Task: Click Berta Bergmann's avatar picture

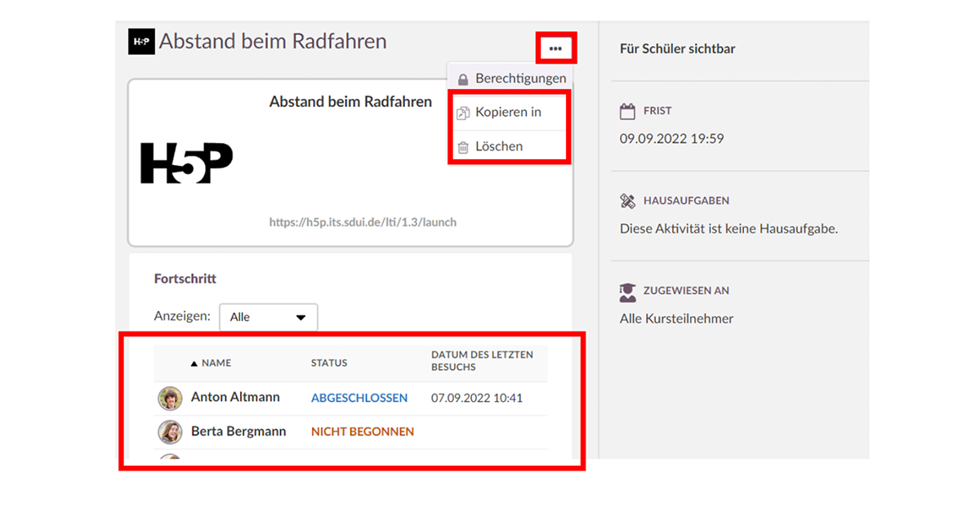Action: tap(170, 431)
